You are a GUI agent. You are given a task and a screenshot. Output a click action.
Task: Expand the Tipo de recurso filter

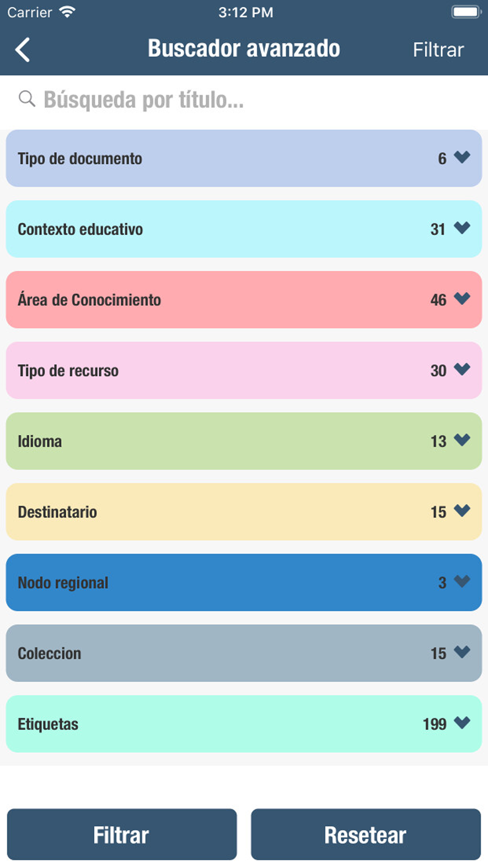pos(244,370)
